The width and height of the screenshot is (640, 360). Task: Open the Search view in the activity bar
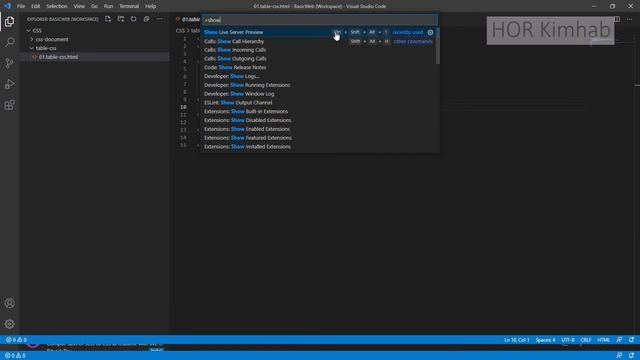coord(9,42)
